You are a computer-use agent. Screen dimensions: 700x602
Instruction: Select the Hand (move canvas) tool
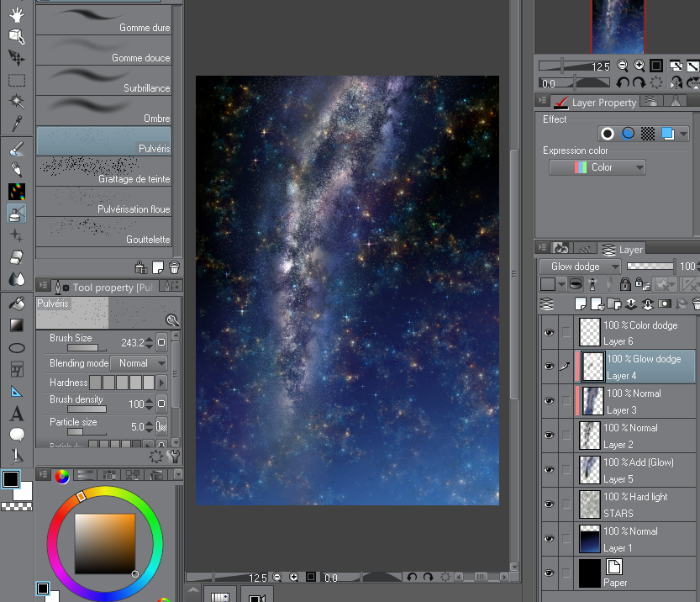click(x=17, y=14)
